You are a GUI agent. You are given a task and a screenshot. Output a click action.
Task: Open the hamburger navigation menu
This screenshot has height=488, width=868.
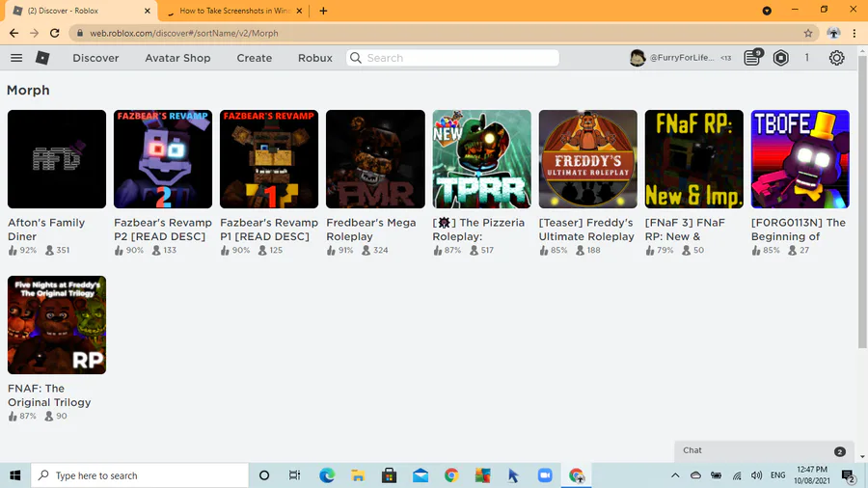coord(16,58)
